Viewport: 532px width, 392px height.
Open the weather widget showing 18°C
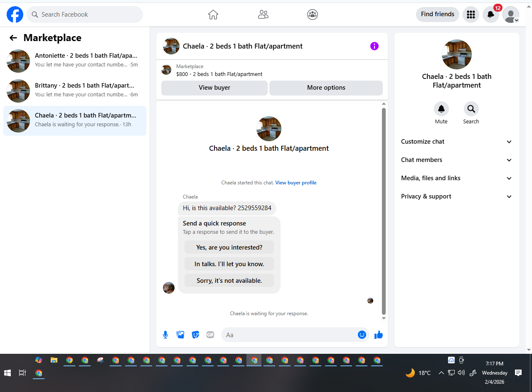pyautogui.click(x=418, y=373)
